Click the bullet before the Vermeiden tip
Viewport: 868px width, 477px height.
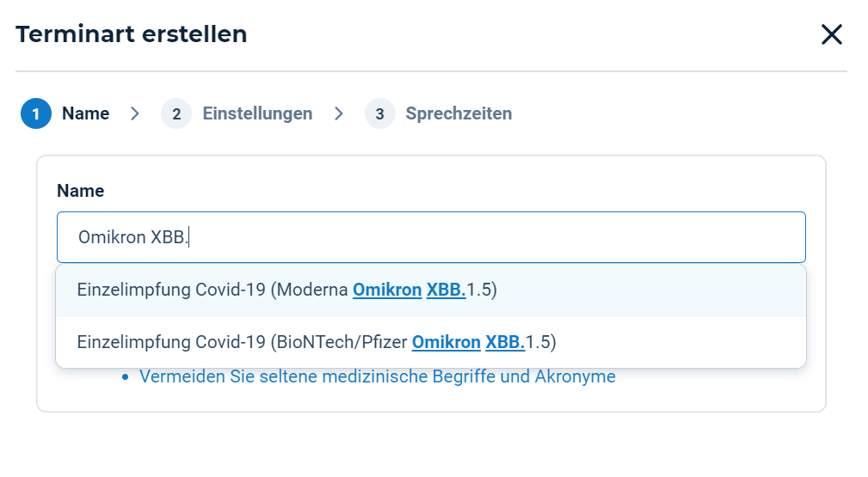coord(126,377)
